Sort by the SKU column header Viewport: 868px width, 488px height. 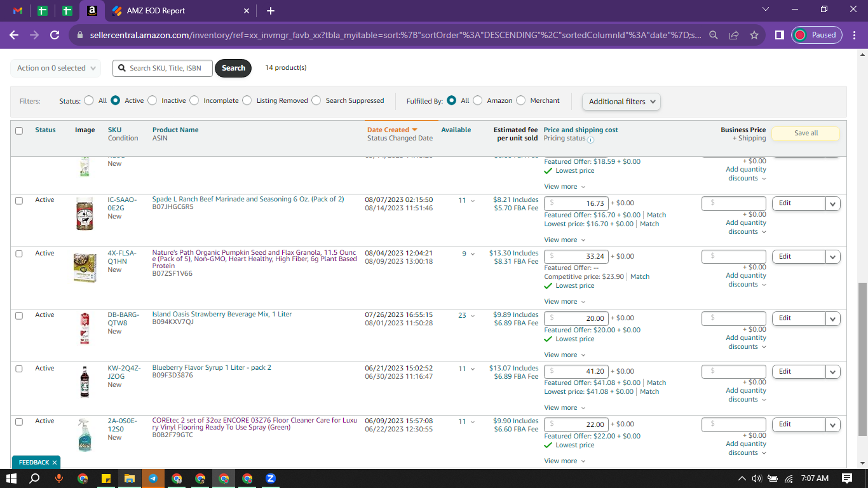(114, 130)
